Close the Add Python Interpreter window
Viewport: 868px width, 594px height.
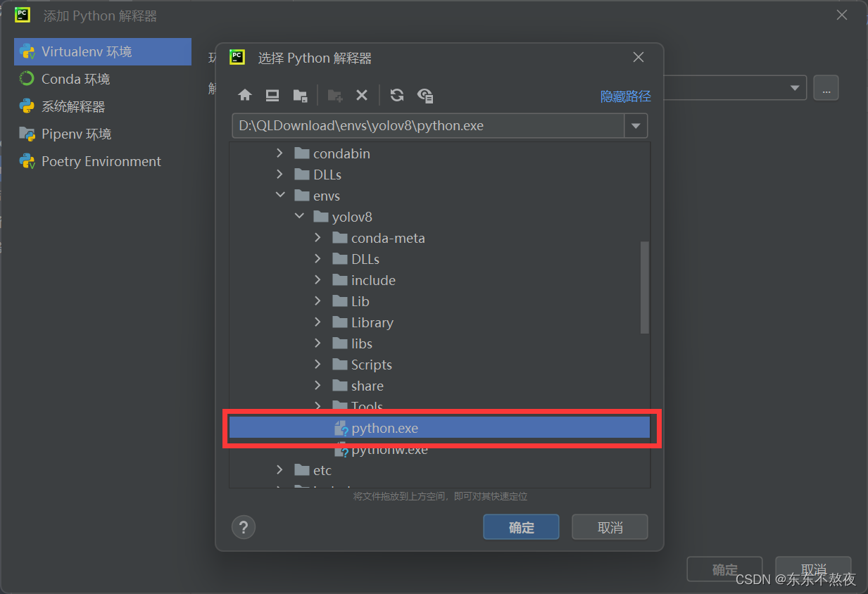[842, 15]
